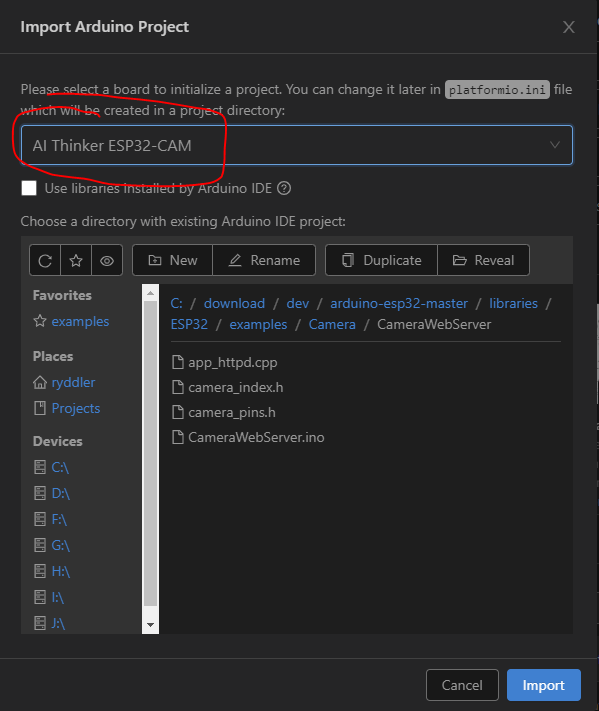Viewport: 599px width, 711px height.
Task: Select the G:\ drive device
Action: (60, 545)
